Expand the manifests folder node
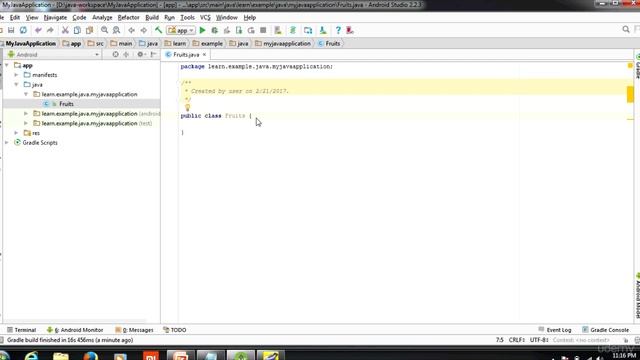The width and height of the screenshot is (640, 360). [x=16, y=75]
